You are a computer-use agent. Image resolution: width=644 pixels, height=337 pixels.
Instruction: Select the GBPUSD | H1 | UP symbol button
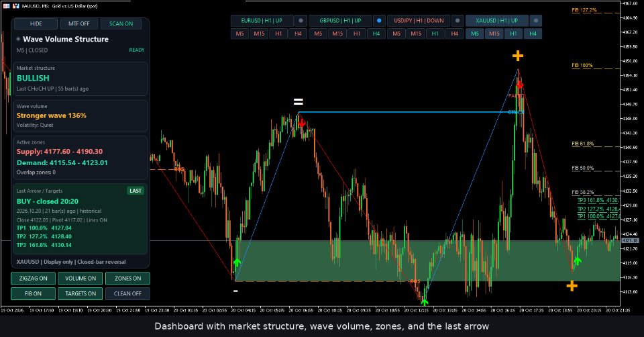click(341, 21)
